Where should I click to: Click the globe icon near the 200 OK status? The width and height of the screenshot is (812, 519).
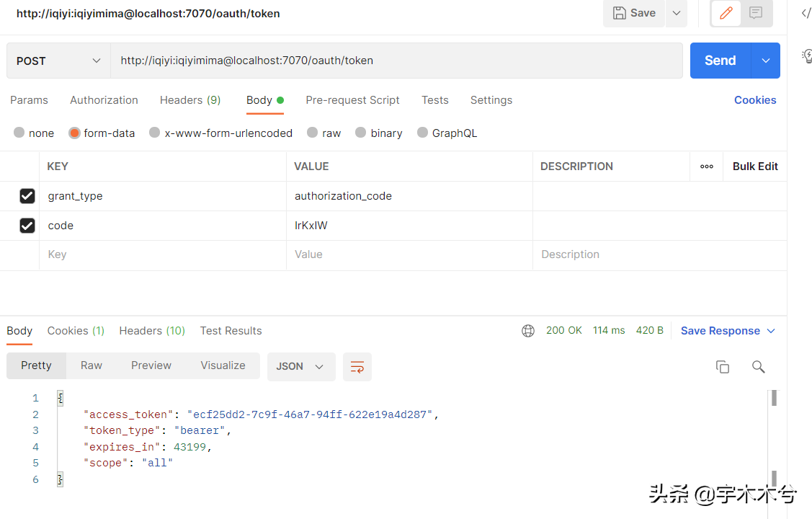tap(528, 330)
